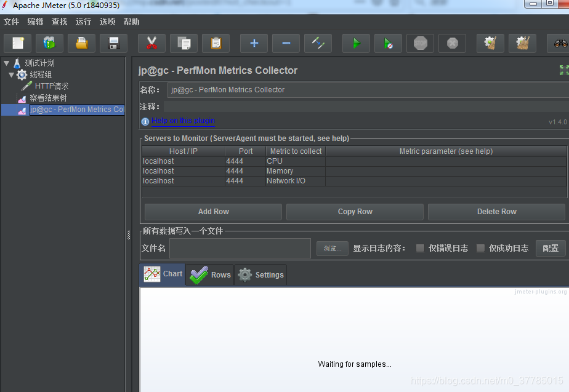The width and height of the screenshot is (569, 392).
Task: Click the Open file folder icon
Action: pyautogui.click(x=82, y=44)
